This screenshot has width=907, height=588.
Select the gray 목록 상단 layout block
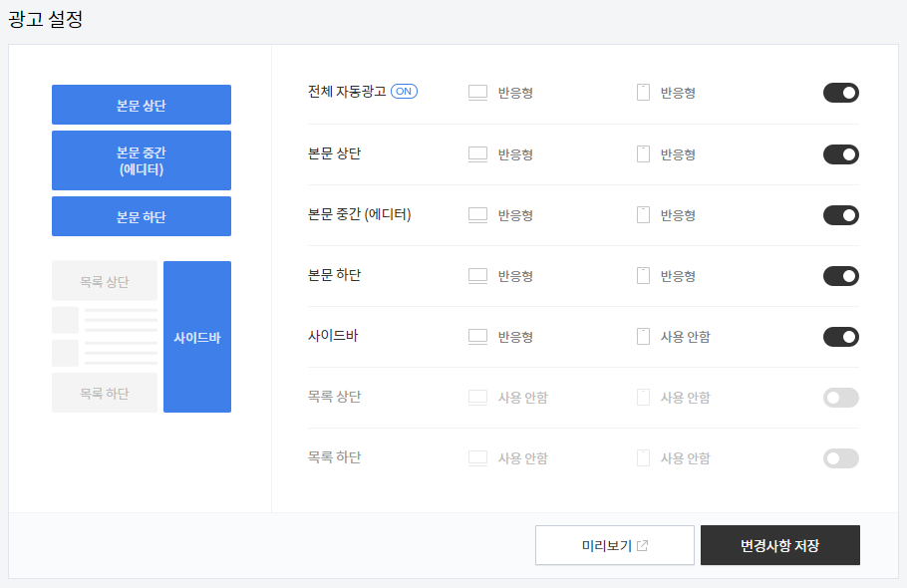click(x=105, y=281)
